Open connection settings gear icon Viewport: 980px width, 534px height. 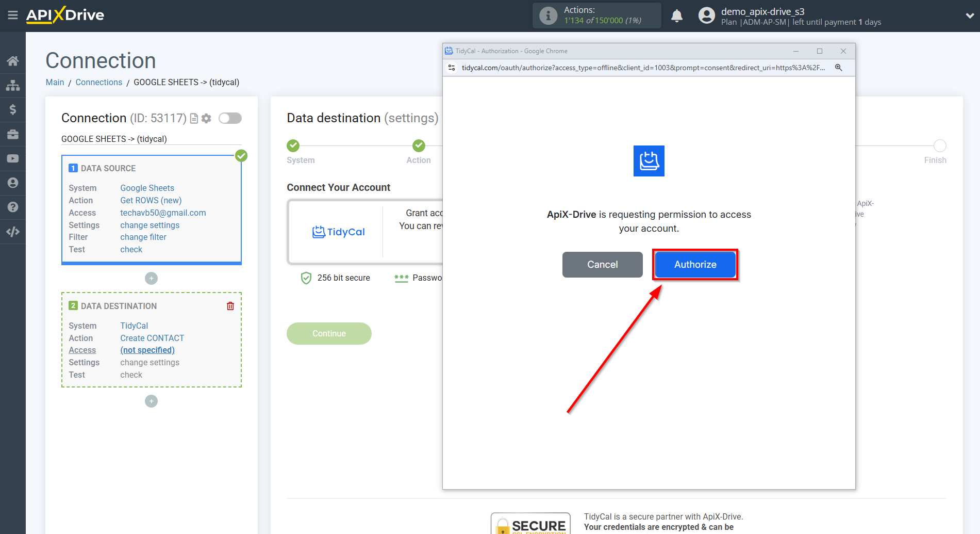[206, 118]
